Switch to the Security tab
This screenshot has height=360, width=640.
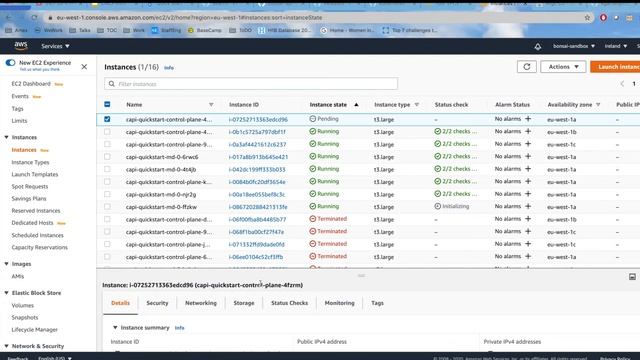click(157, 303)
